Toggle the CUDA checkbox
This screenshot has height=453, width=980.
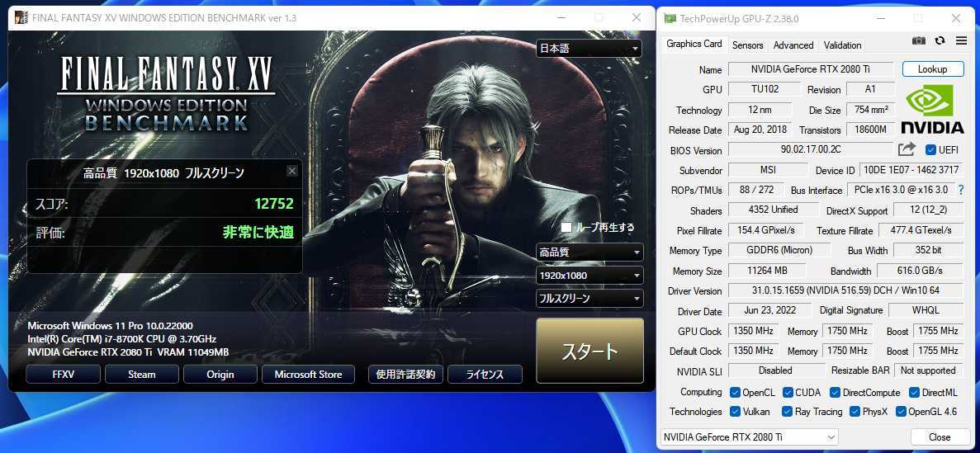point(788,393)
